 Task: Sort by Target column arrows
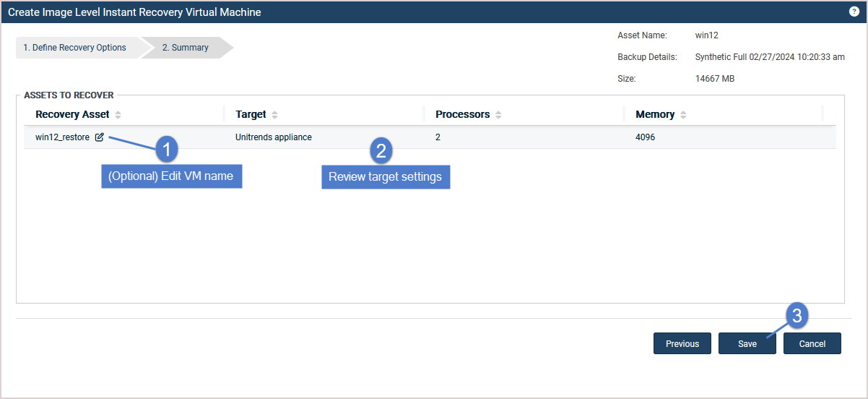pos(274,115)
